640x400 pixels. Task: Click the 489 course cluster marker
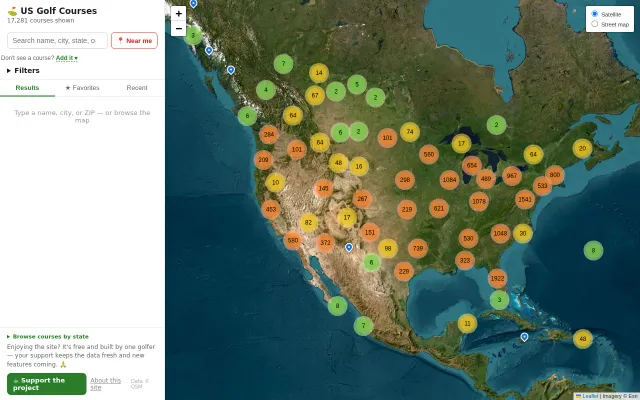point(486,178)
